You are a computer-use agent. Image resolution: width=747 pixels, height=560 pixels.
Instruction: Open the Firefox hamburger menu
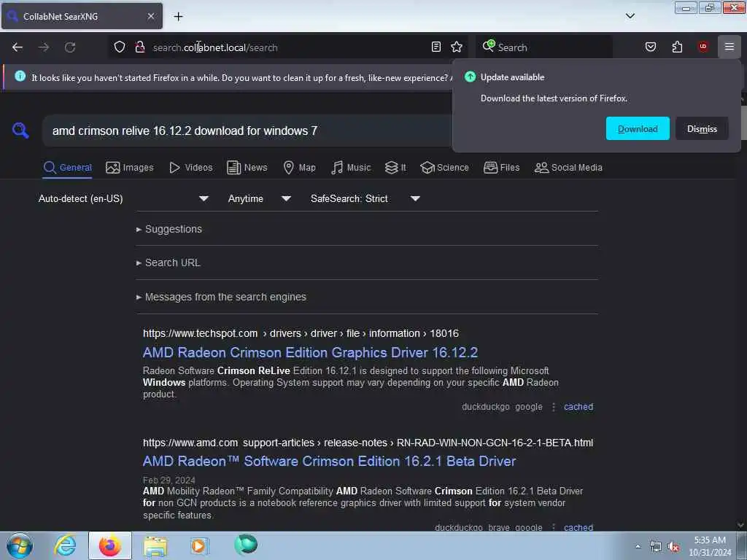click(x=729, y=47)
